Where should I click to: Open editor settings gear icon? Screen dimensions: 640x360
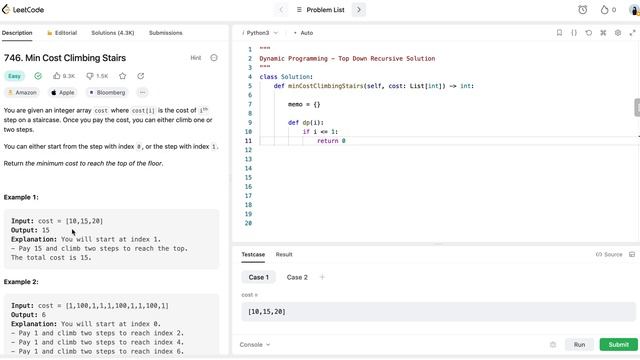click(x=618, y=33)
